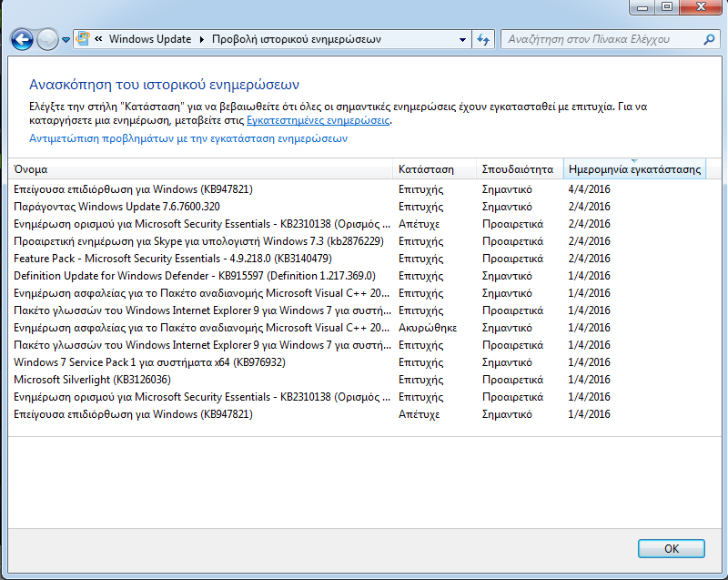Open the Αντιμετώπιση προβλημάτων troubleshooting link
The height and width of the screenshot is (580, 728).
[x=187, y=139]
